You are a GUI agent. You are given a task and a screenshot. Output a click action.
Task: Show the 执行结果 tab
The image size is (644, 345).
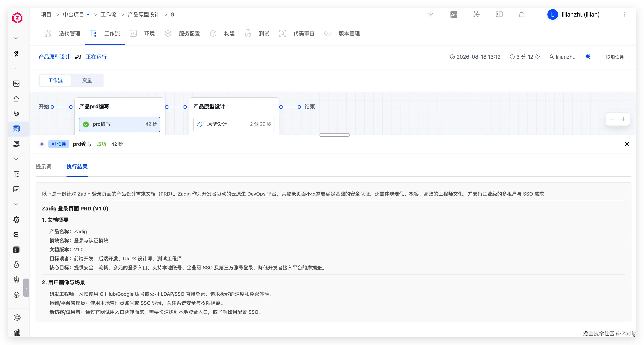click(77, 167)
